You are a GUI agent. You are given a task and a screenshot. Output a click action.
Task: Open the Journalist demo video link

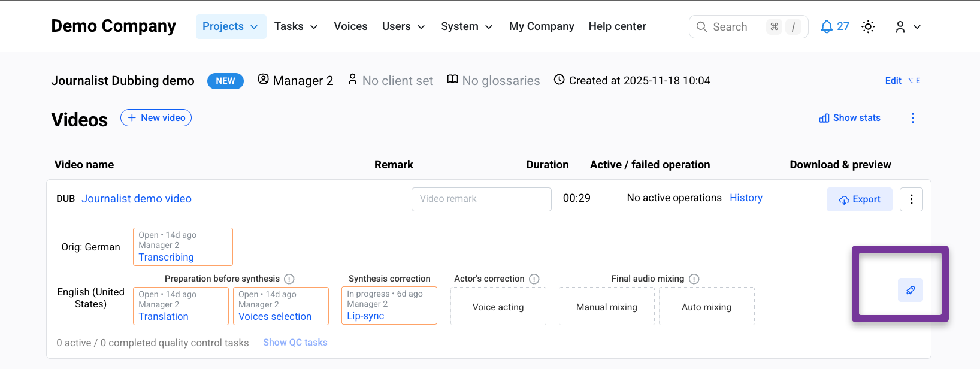click(137, 199)
